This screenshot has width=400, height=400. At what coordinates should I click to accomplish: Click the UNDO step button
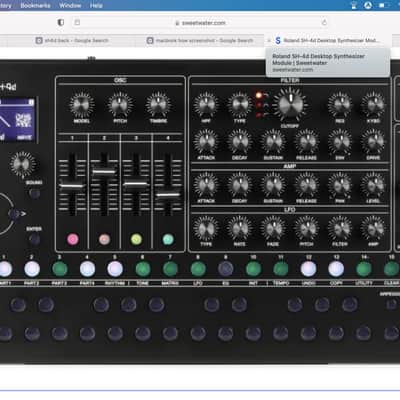click(308, 269)
